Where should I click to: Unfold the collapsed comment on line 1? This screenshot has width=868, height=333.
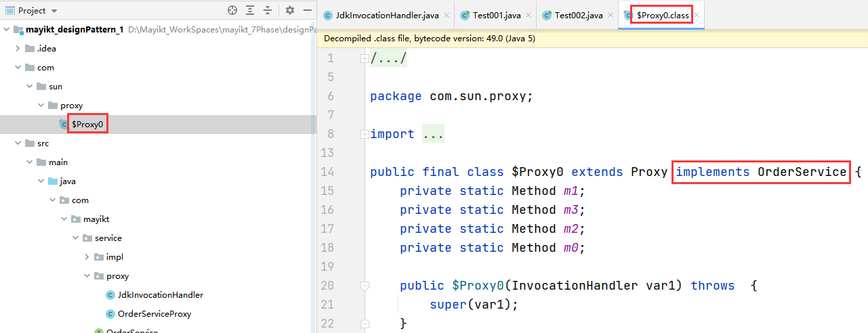(x=365, y=58)
